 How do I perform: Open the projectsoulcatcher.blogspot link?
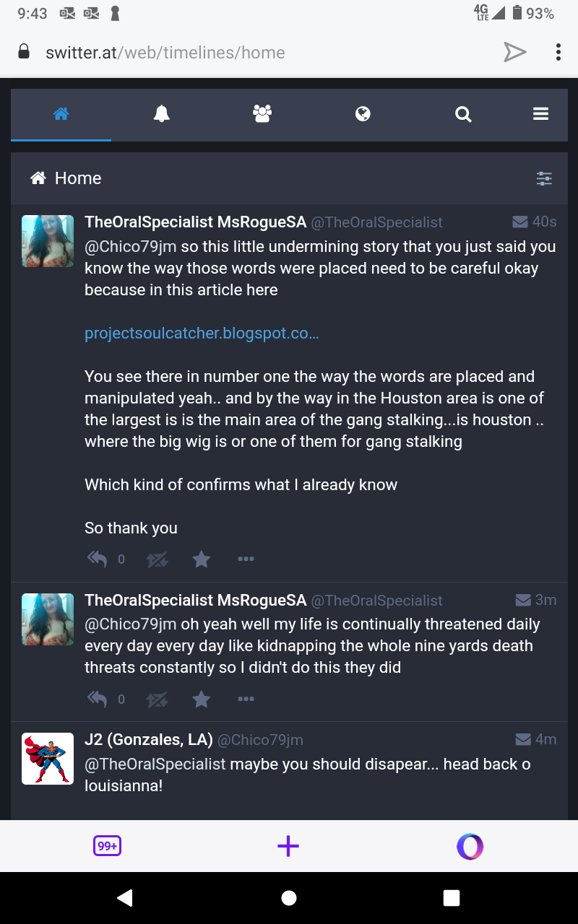click(202, 334)
